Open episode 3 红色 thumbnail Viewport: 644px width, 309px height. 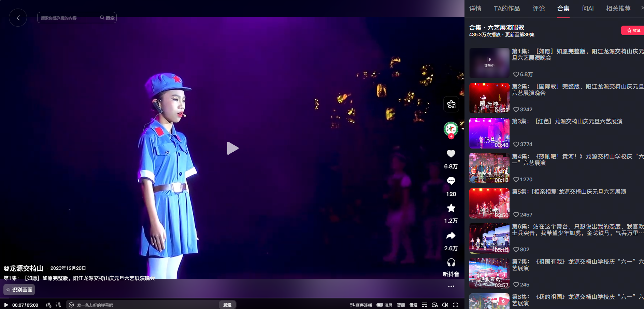pyautogui.click(x=489, y=133)
